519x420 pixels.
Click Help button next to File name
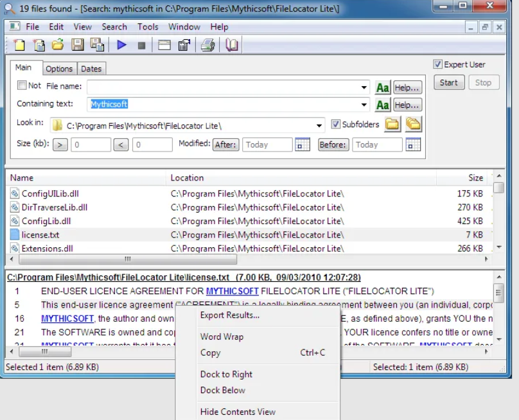click(x=407, y=88)
